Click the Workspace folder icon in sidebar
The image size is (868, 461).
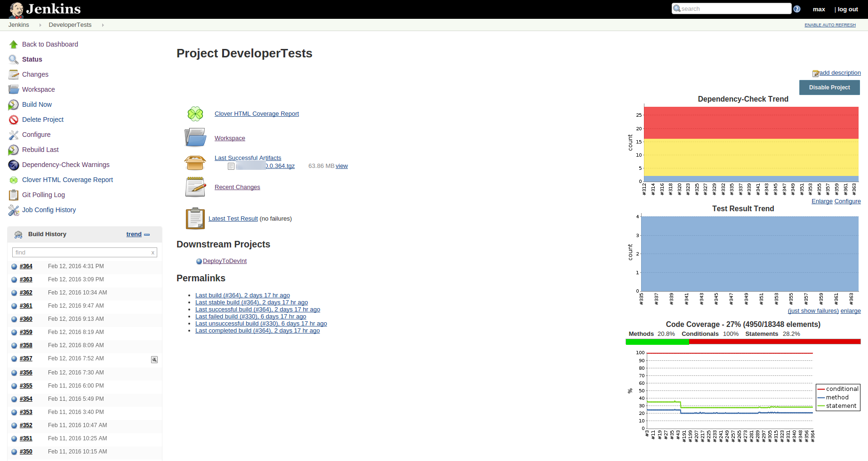click(14, 89)
